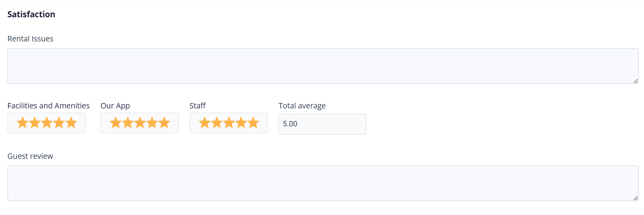Screen dimensions: 644x215
Task: Set Our App rating to one star
Action: (115, 123)
